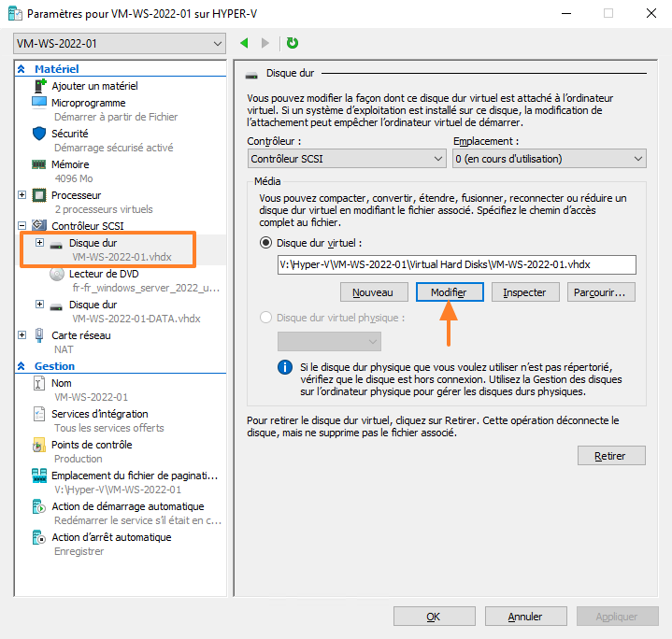Click the Inspecter button

525,292
